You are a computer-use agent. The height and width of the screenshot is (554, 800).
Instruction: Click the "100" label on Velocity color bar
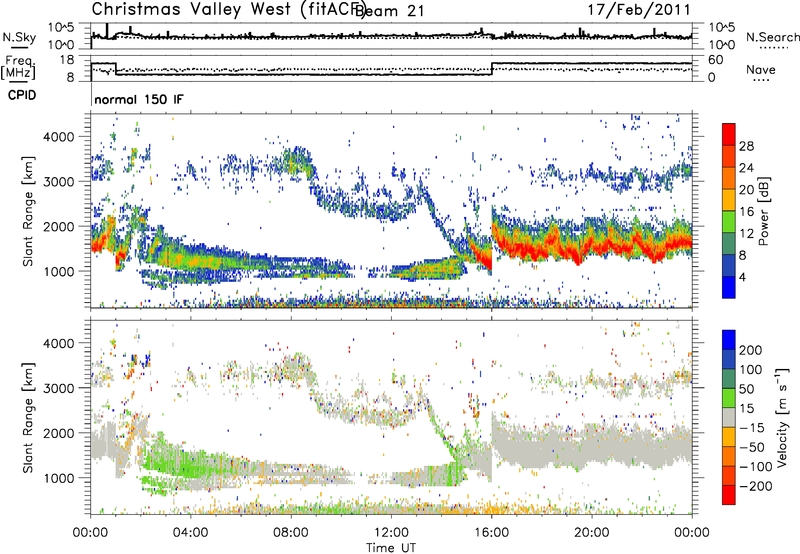pos(751,370)
